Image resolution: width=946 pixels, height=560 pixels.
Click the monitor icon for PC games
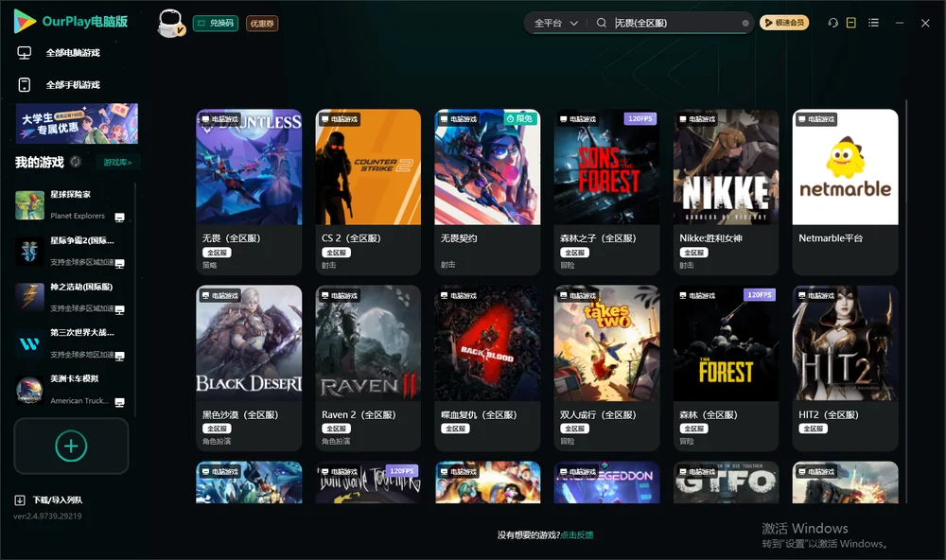point(25,53)
